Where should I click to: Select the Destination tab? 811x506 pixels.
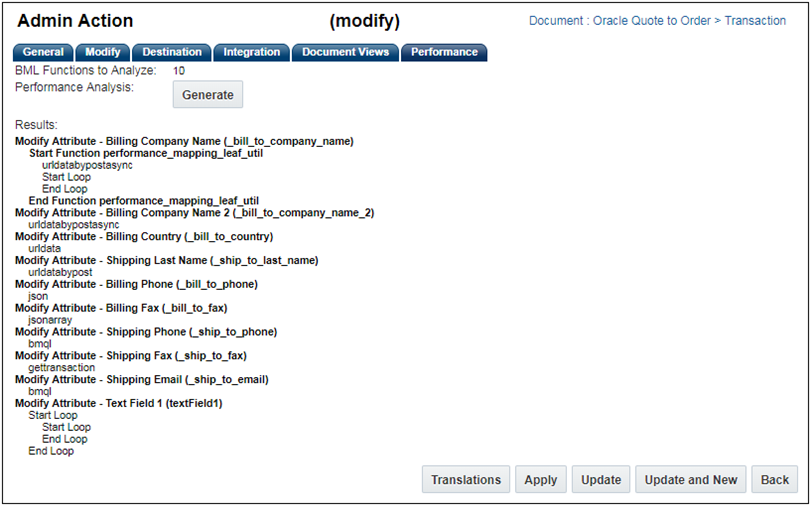[172, 52]
